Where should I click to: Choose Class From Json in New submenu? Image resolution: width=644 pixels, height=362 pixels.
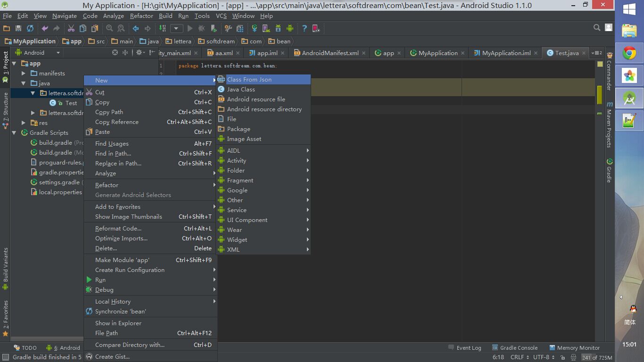pos(264,80)
